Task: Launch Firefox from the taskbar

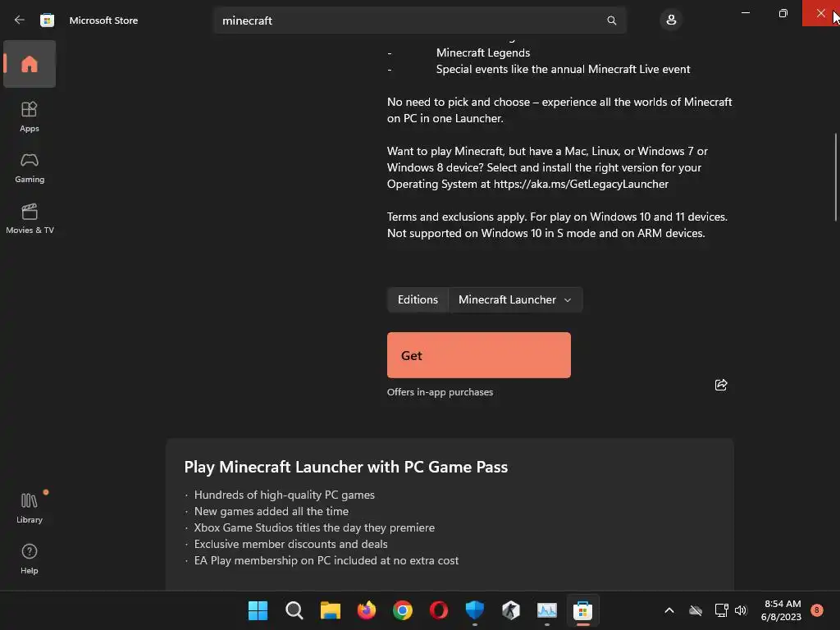Action: click(367, 610)
